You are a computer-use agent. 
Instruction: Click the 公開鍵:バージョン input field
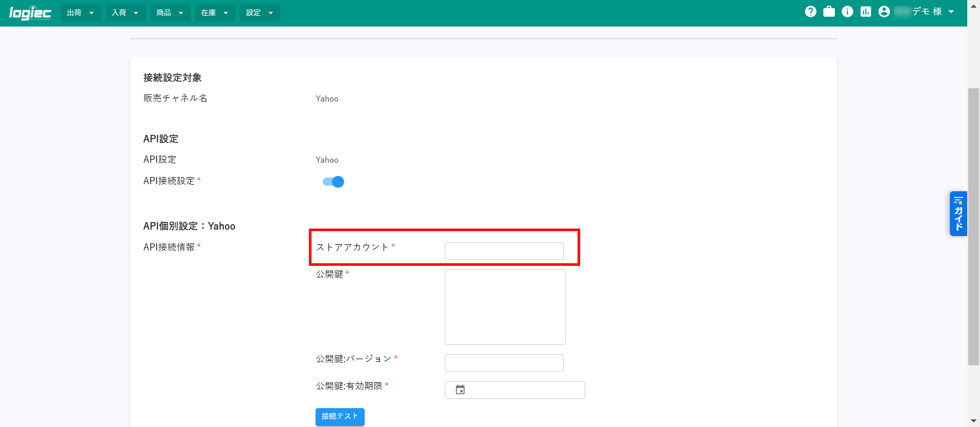coord(504,363)
